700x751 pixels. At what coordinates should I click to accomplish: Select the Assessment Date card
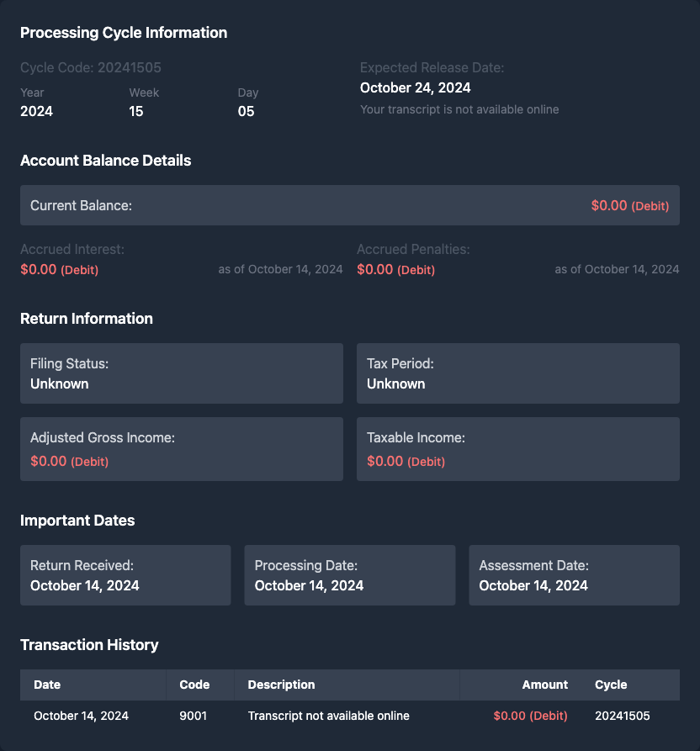[574, 575]
